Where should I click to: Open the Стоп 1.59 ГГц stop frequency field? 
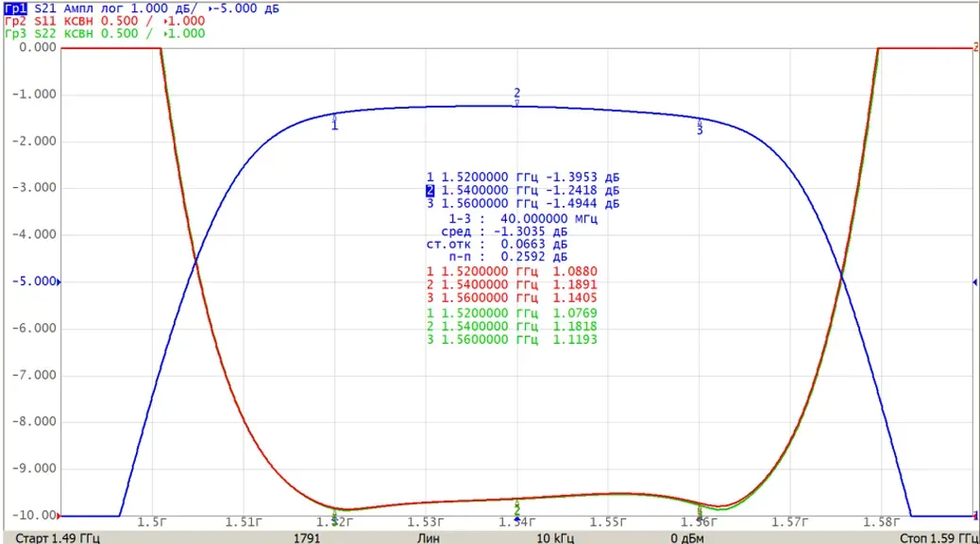pyautogui.click(x=938, y=538)
